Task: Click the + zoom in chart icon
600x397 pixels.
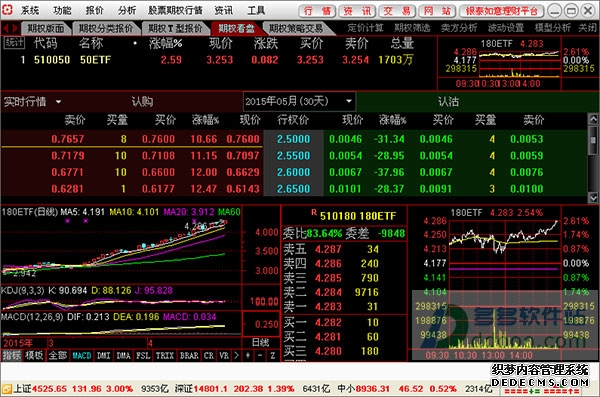Action: click(x=248, y=356)
